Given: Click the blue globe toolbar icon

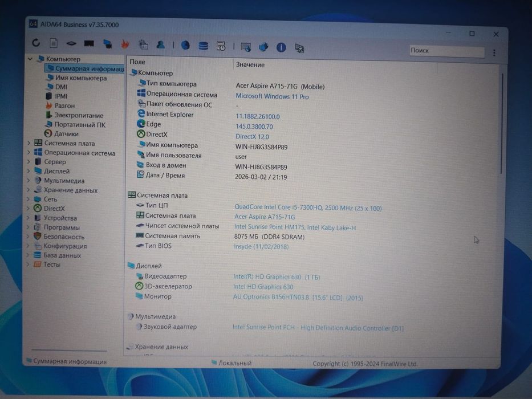Looking at the screenshot, I should [185, 45].
